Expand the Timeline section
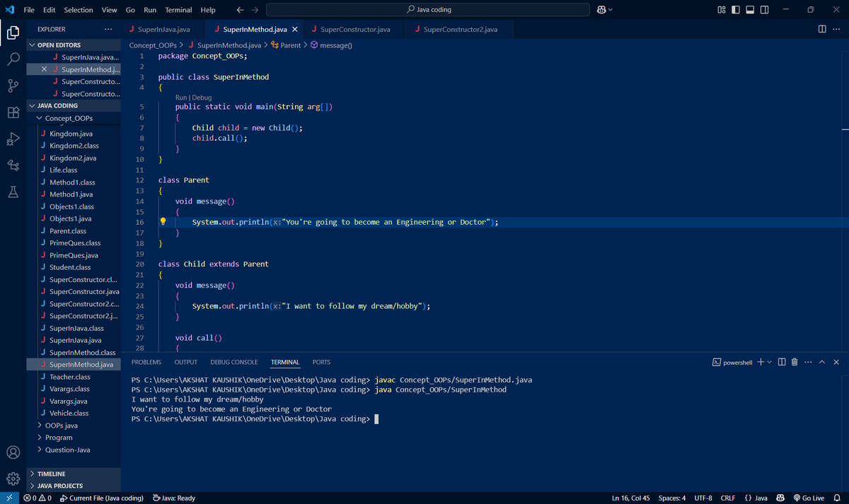The width and height of the screenshot is (849, 504). tap(74, 474)
